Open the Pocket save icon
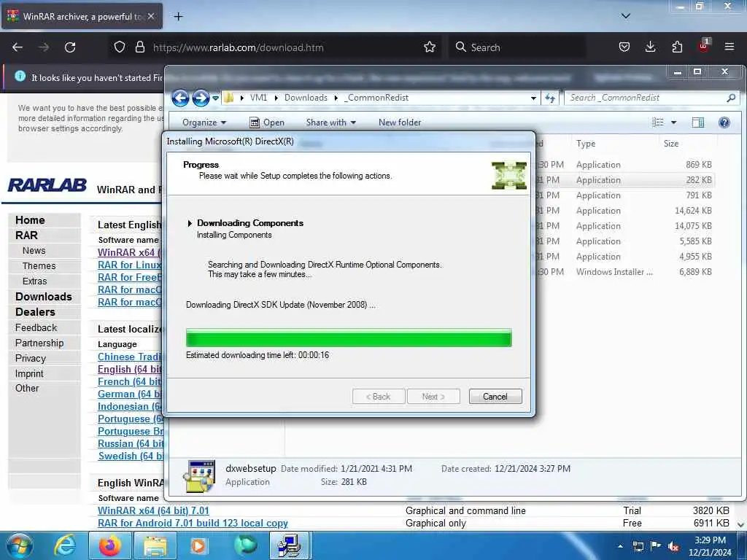Image resolution: width=747 pixels, height=560 pixels. click(624, 47)
